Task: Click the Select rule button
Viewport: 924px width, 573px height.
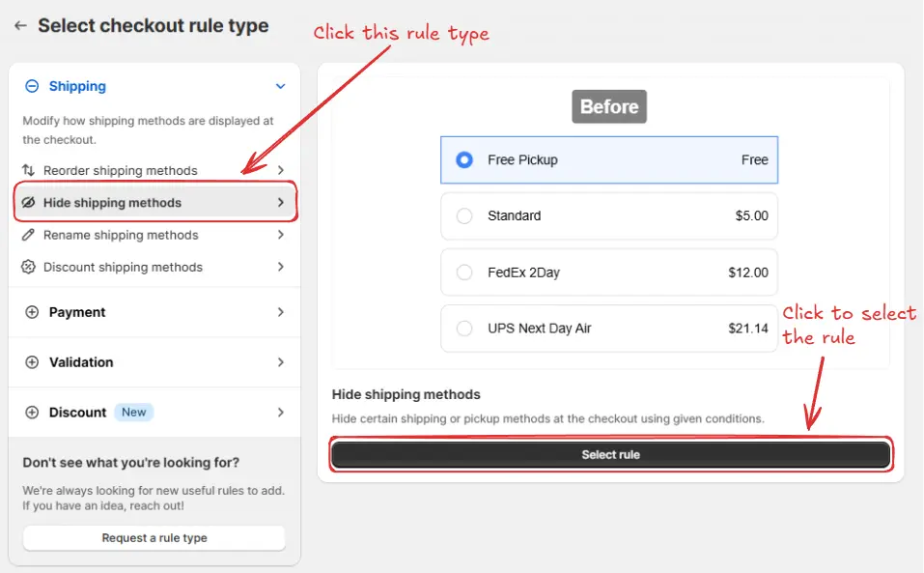Action: tap(609, 454)
